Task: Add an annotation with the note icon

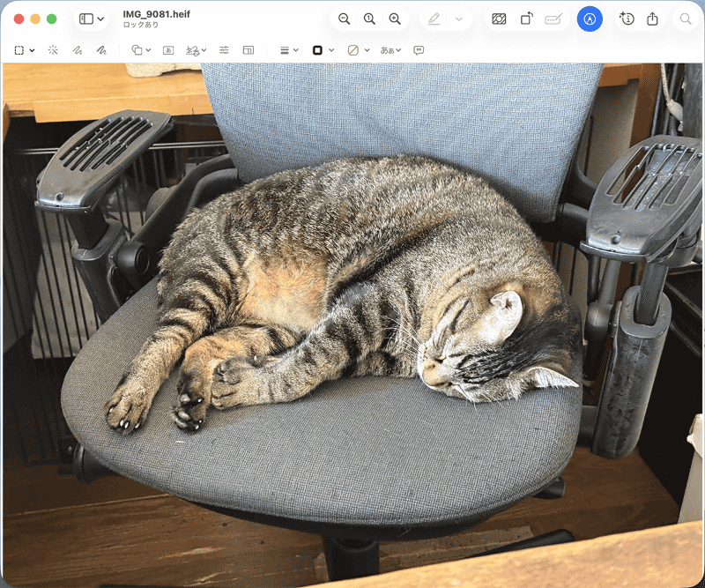Action: 417,50
